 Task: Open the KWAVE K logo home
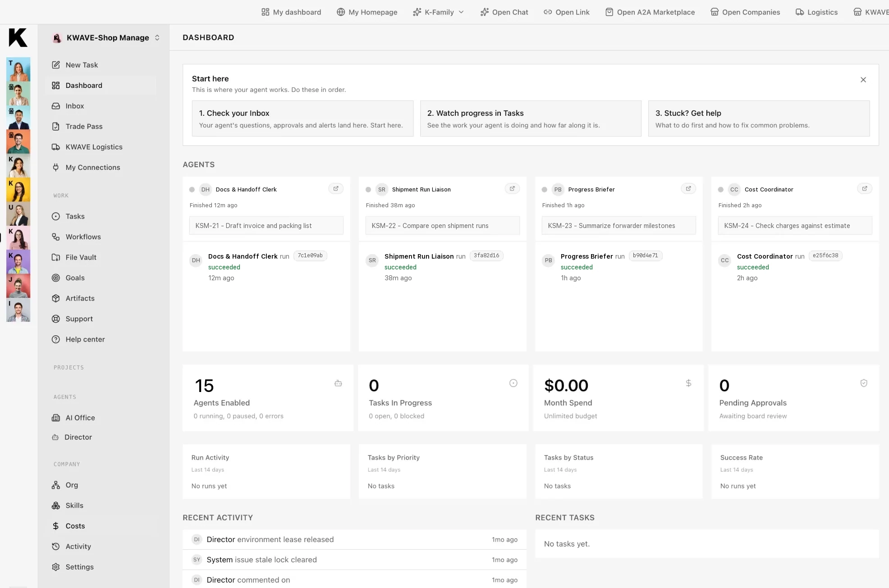coord(18,37)
